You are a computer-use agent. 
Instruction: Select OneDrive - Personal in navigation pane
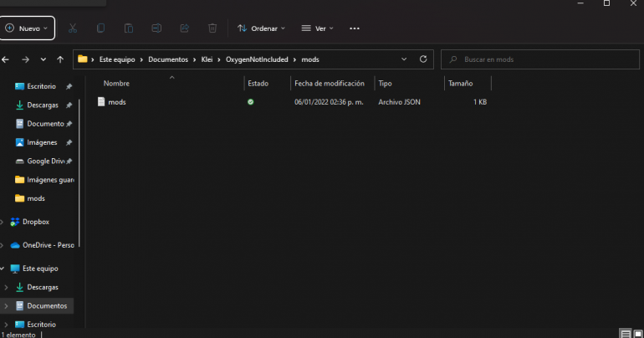pyautogui.click(x=48, y=245)
